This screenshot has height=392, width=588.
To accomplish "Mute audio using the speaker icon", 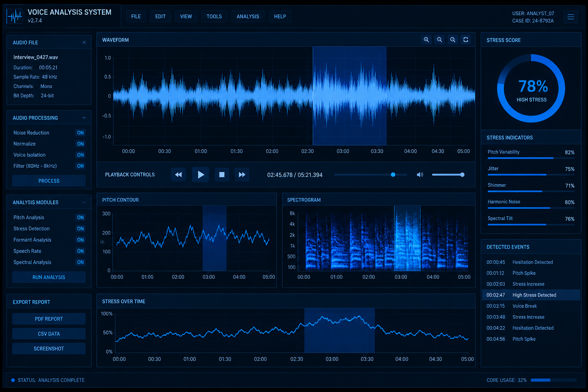I will pos(420,175).
